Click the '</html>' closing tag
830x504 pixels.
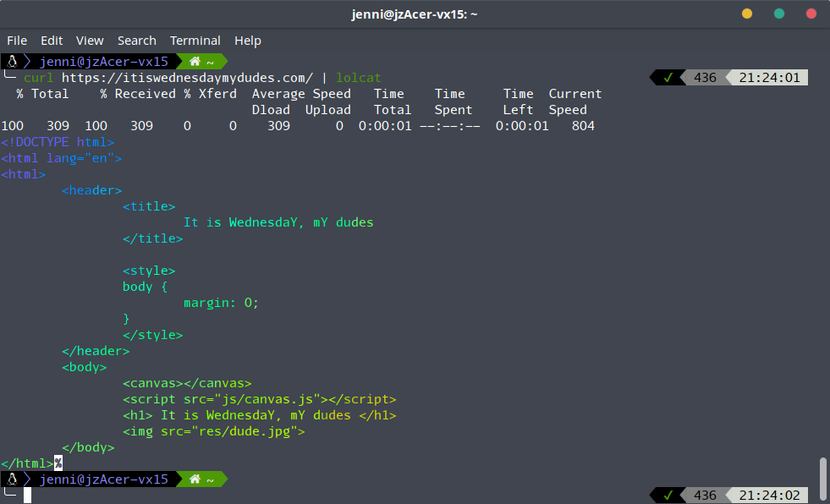click(x=27, y=463)
